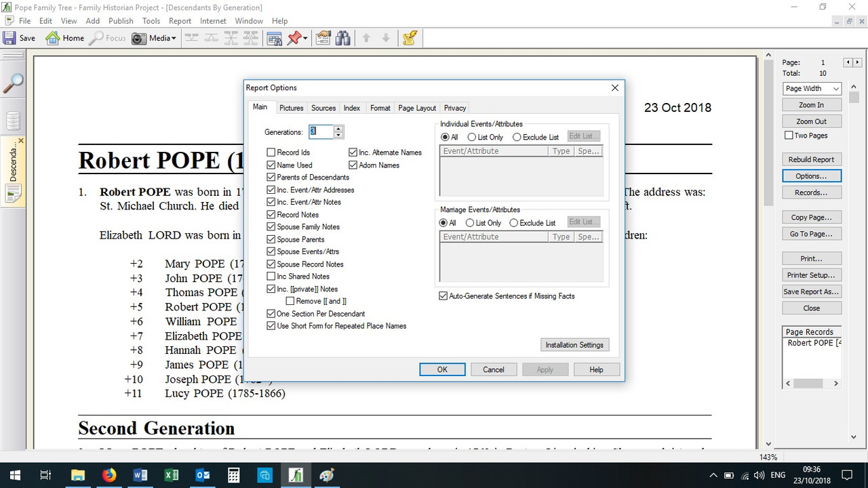Open Outlook from taskbar
Viewport: 868px width, 488px height.
coord(203,476)
